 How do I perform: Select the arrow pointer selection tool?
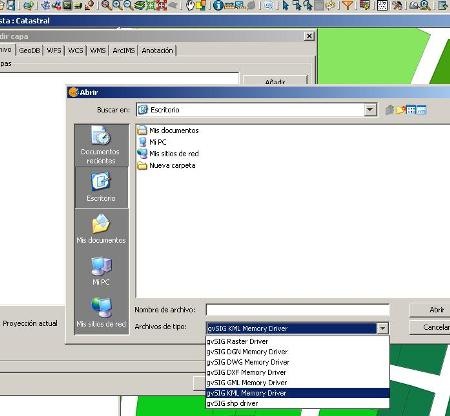[286, 5]
